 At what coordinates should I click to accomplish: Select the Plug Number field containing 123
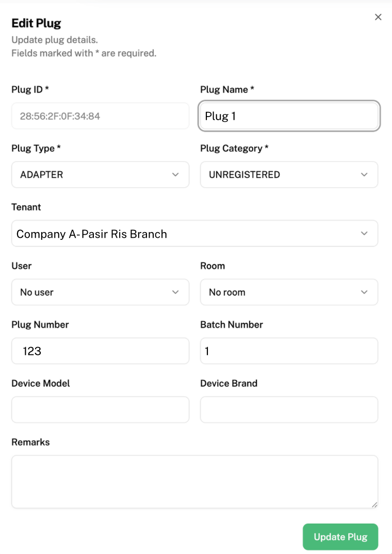pyautogui.click(x=100, y=351)
